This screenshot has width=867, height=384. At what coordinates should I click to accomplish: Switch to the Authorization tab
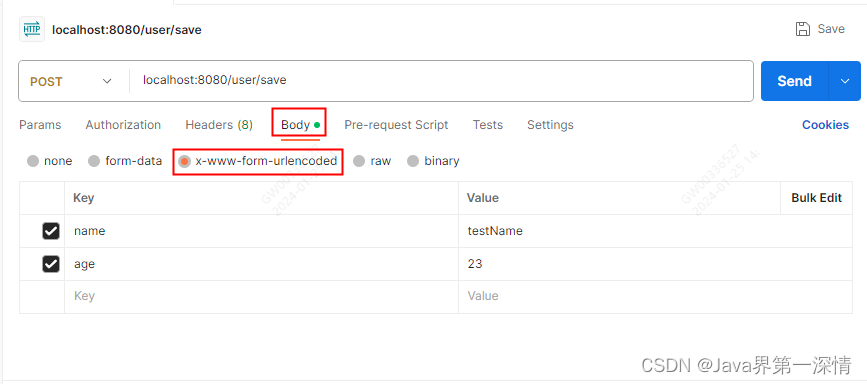click(x=123, y=125)
